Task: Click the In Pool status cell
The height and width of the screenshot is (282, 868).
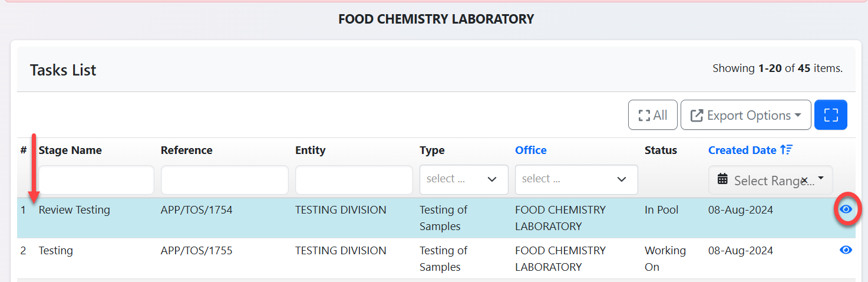Action: click(x=661, y=210)
